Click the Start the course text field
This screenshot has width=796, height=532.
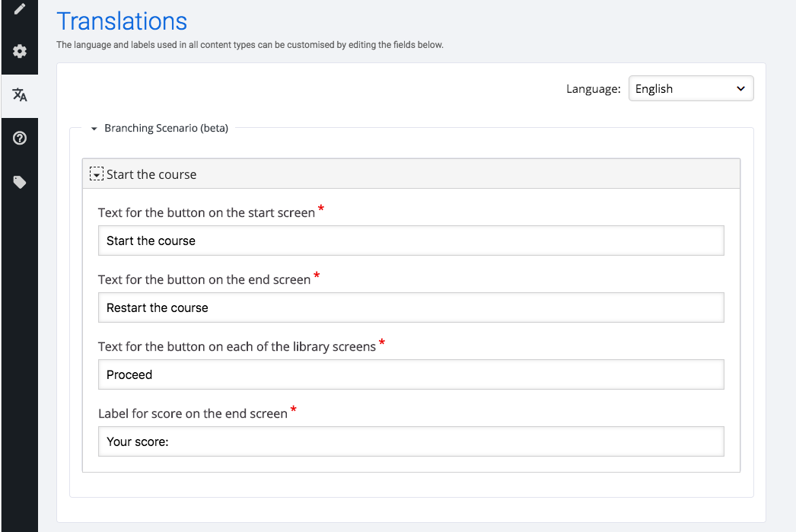(411, 241)
